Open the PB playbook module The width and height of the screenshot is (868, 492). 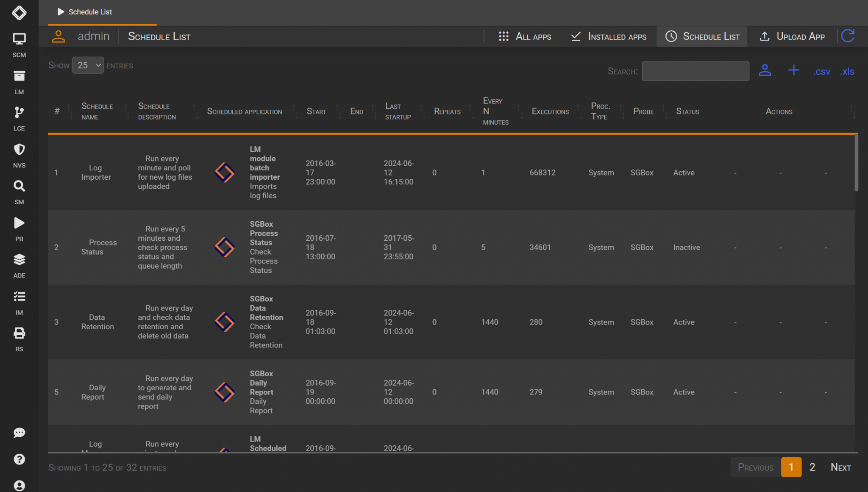point(19,223)
